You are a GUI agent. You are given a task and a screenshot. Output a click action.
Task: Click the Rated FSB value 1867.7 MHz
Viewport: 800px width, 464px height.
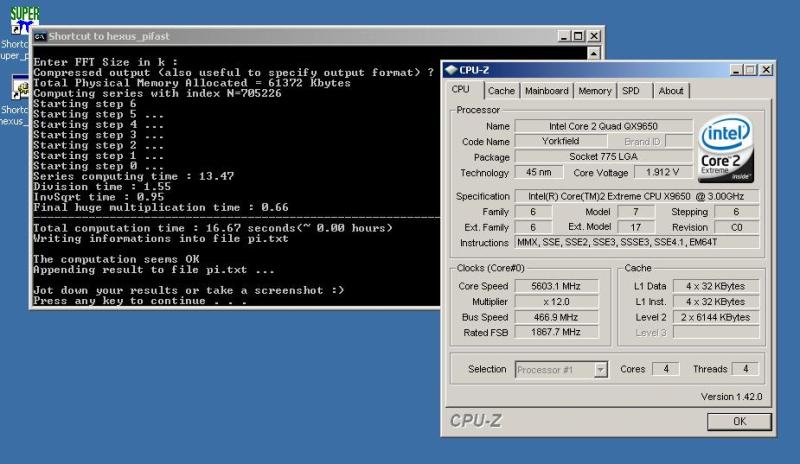tap(556, 332)
